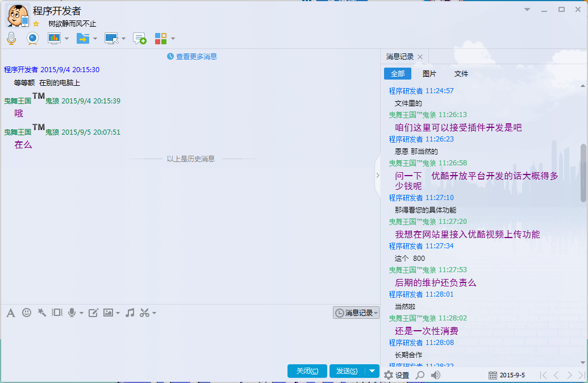Click the contact avatar picture
The height and width of the screenshot is (383, 588).
[18, 15]
